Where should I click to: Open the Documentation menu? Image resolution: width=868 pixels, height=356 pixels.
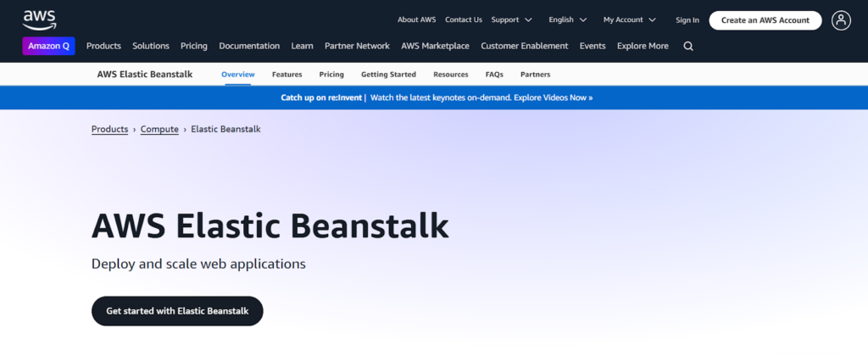[x=249, y=46]
